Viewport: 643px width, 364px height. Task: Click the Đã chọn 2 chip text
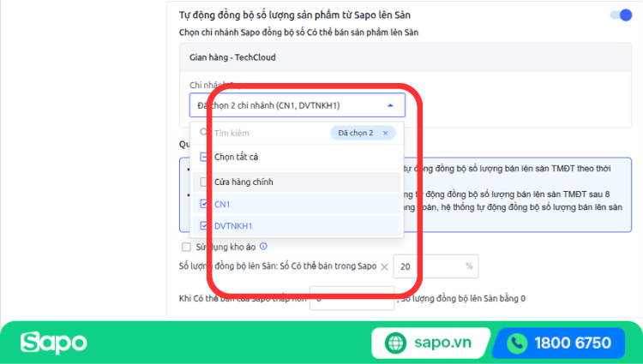[356, 133]
